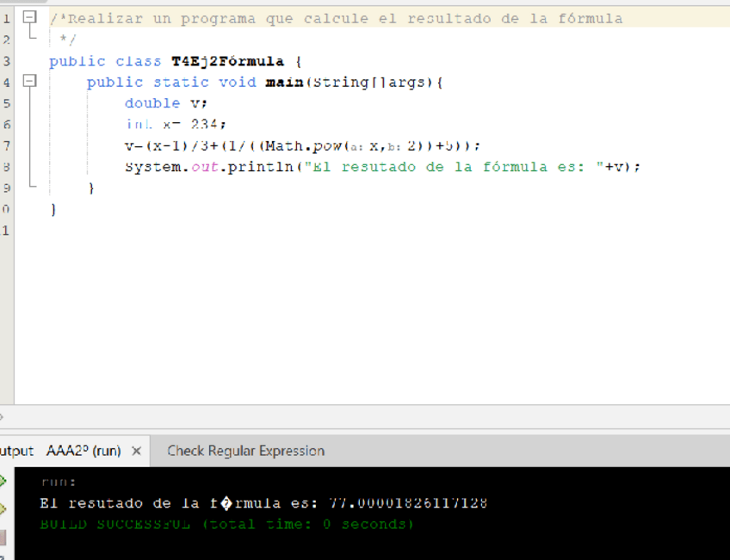Image resolution: width=730 pixels, height=560 pixels.
Task: Click the 'String[]args' parameter
Action: (368, 83)
